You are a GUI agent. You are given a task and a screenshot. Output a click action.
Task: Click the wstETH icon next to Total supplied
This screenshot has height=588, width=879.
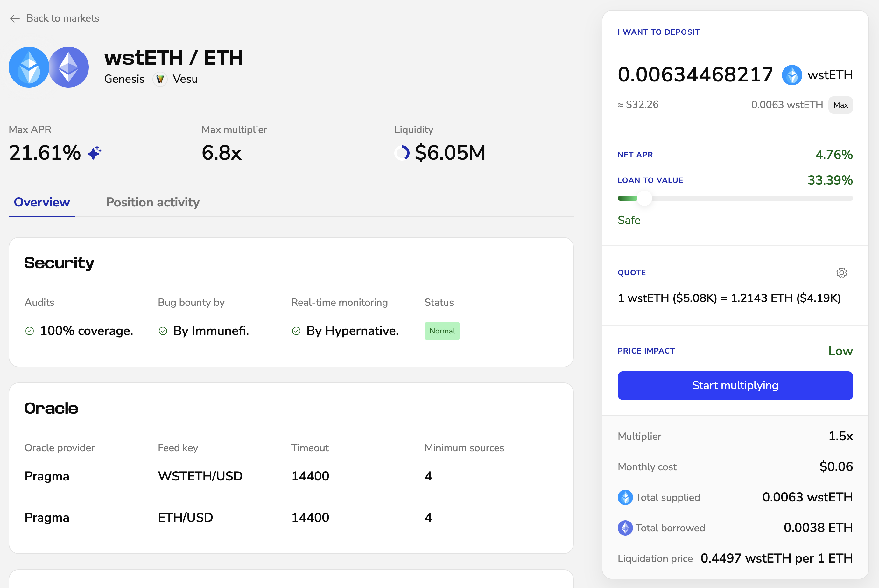coord(625,497)
